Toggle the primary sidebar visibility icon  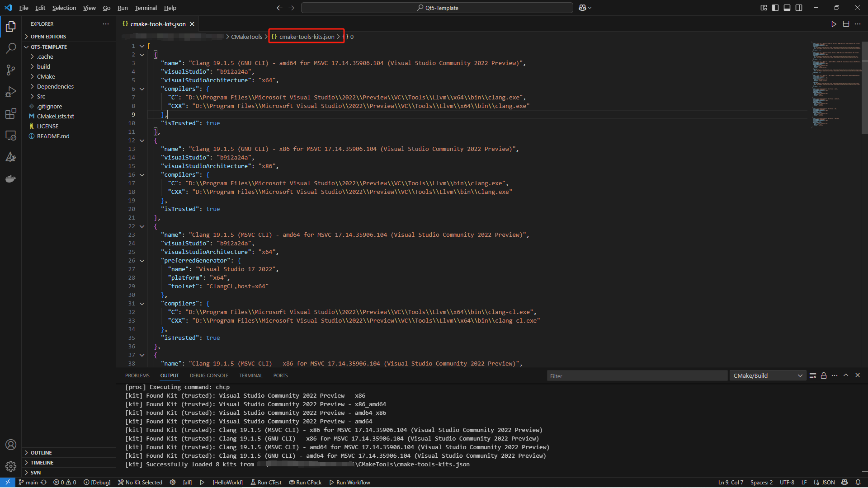[775, 8]
